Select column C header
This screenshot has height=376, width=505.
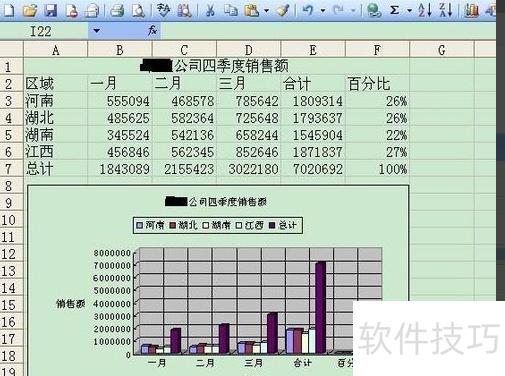click(x=184, y=50)
